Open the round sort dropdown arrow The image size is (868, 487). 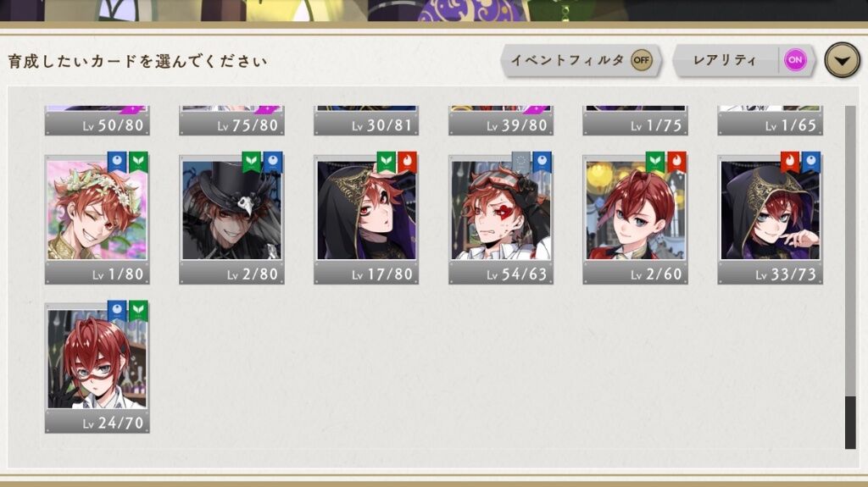click(842, 60)
